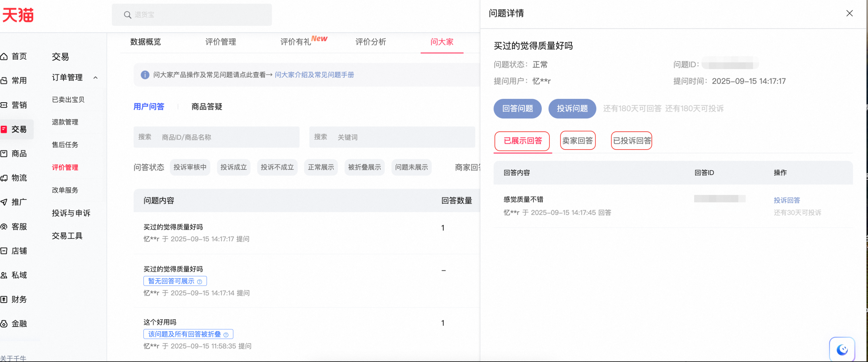
Task: Close the 问题详情 panel
Action: tap(849, 13)
